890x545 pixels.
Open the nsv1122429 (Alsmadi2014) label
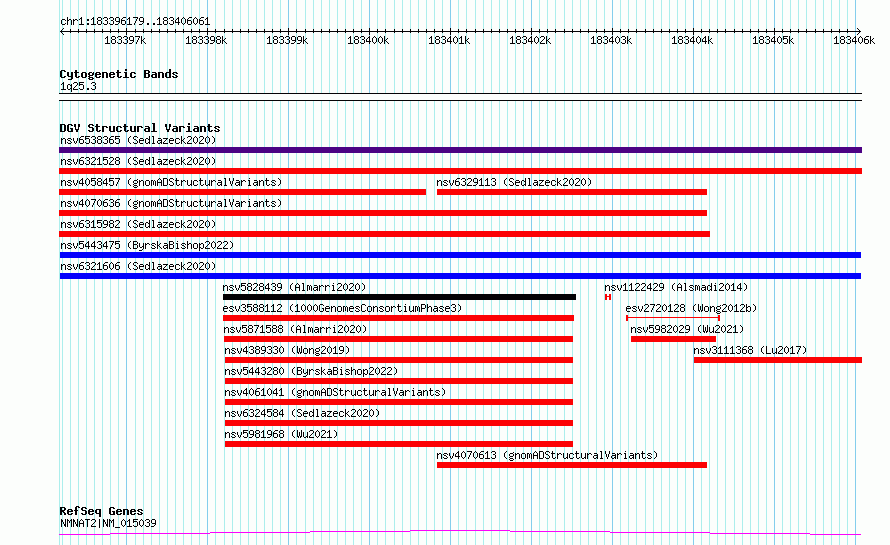click(x=676, y=287)
